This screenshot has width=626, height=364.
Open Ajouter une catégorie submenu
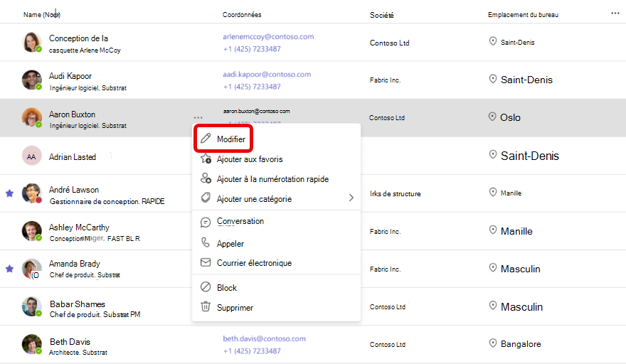coord(276,199)
